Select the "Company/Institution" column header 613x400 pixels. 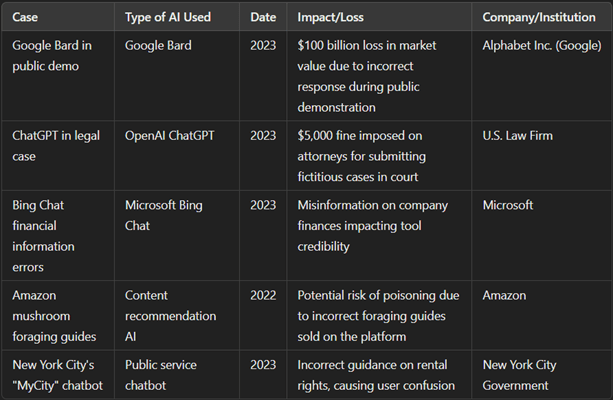click(540, 17)
